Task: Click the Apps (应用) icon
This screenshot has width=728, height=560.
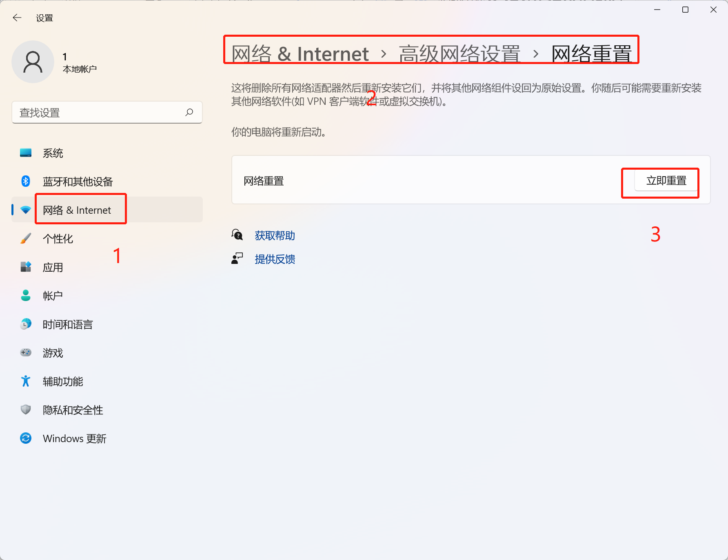Action: [26, 267]
